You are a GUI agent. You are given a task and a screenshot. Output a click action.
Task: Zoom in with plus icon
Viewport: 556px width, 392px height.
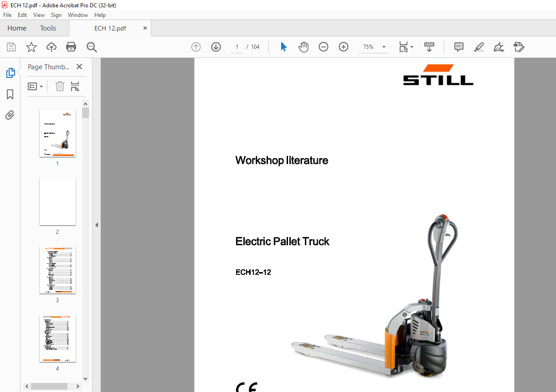pyautogui.click(x=344, y=47)
